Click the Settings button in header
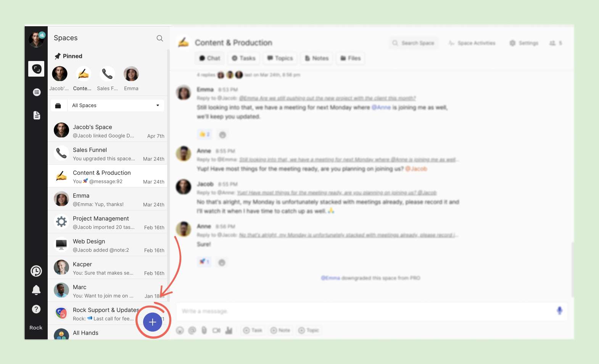The width and height of the screenshot is (599, 364). pyautogui.click(x=524, y=43)
